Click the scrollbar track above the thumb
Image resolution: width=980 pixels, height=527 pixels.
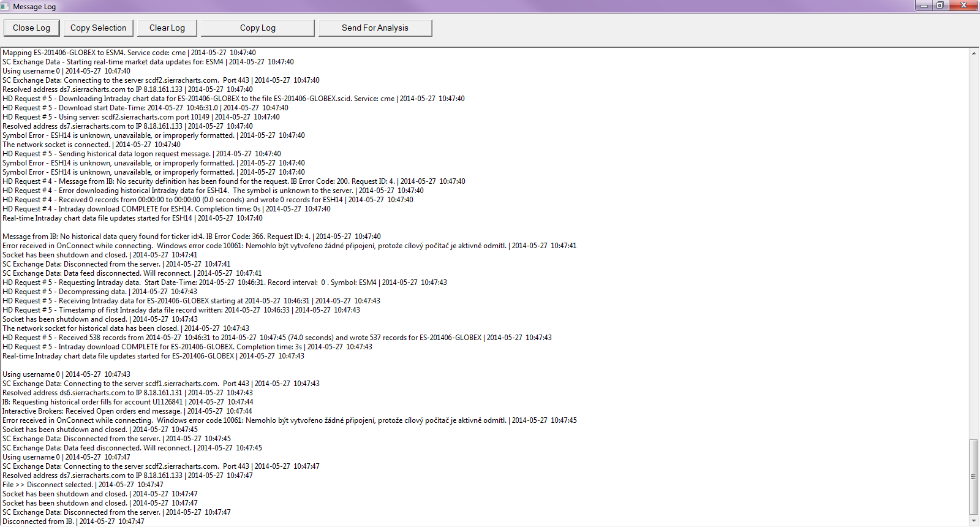(x=974, y=248)
